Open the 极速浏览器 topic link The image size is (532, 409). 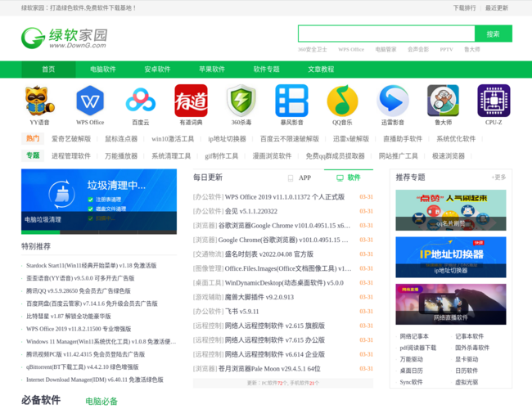tap(449, 156)
